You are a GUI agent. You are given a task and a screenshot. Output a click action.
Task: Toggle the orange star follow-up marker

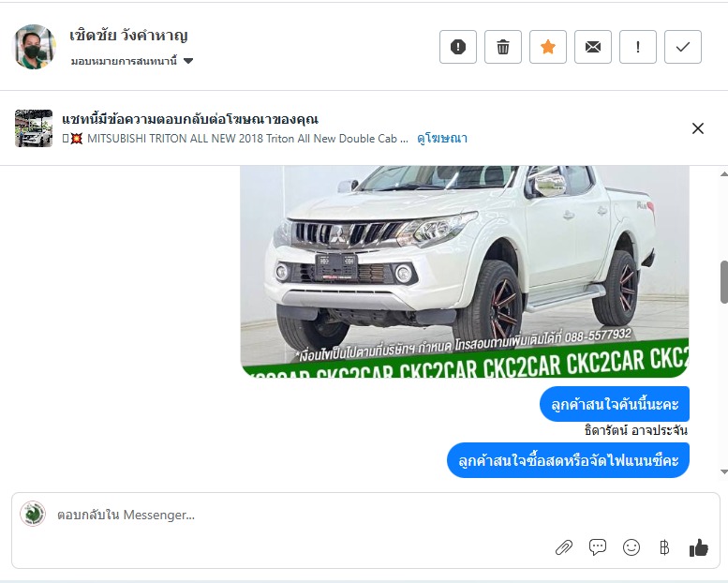click(x=548, y=47)
